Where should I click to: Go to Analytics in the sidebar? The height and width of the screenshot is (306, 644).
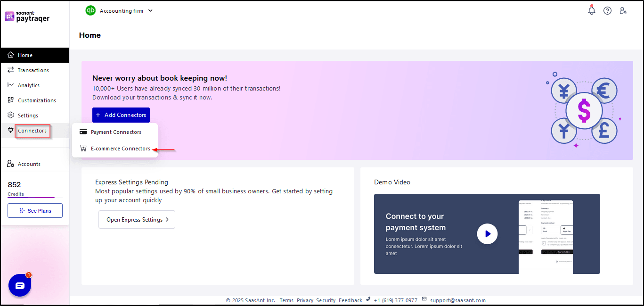28,85
